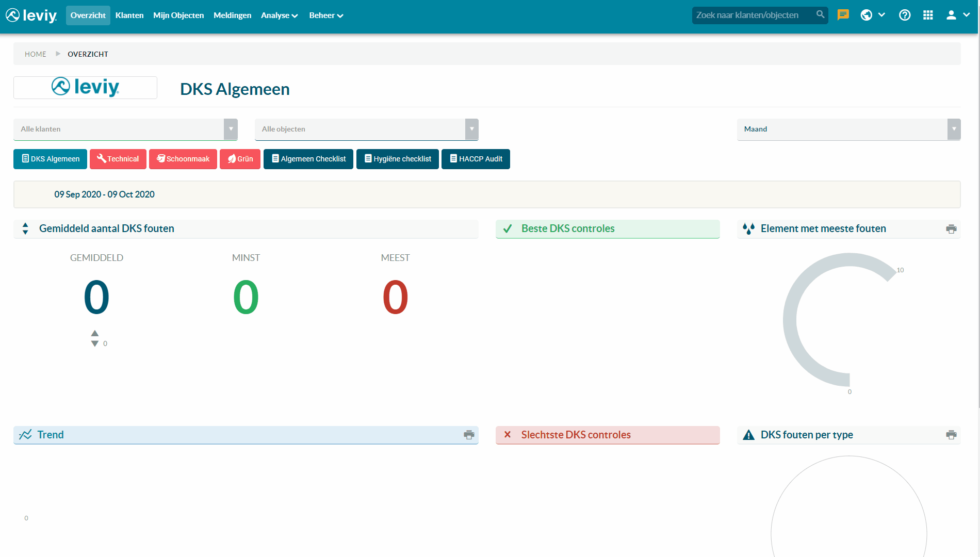Click the DKS Algemeen page title

(x=235, y=89)
